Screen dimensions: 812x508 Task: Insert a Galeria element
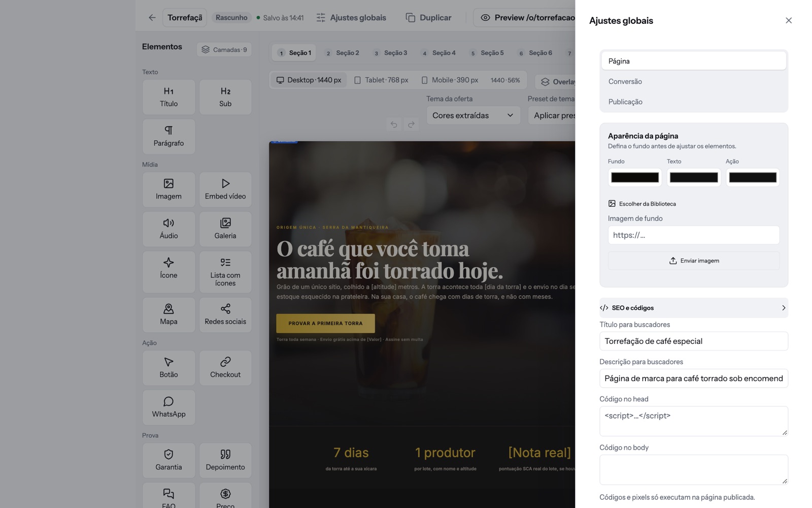click(x=225, y=229)
